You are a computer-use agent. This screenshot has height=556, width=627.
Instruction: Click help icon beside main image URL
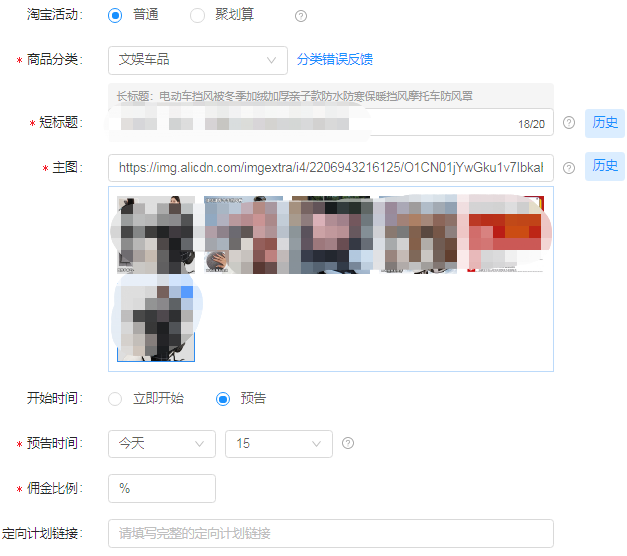point(569,168)
